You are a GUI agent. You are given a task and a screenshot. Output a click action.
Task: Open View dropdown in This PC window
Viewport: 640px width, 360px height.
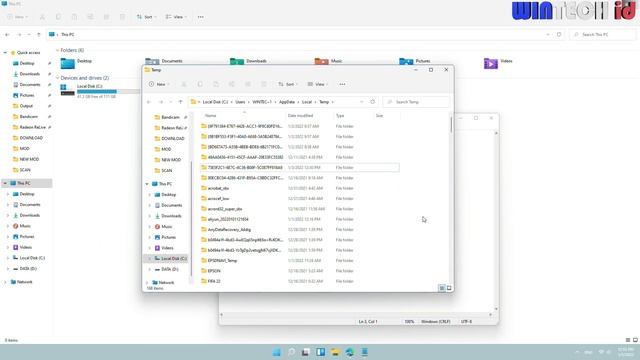(176, 17)
